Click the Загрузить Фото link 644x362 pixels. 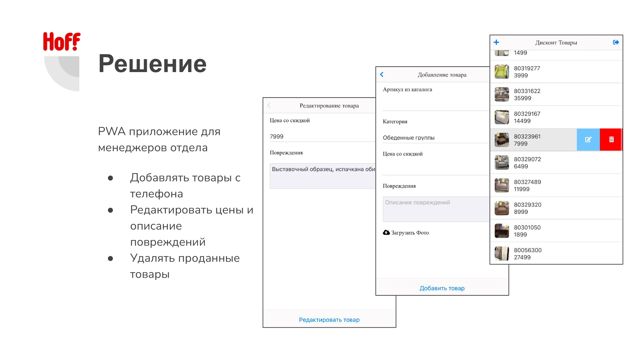click(410, 233)
